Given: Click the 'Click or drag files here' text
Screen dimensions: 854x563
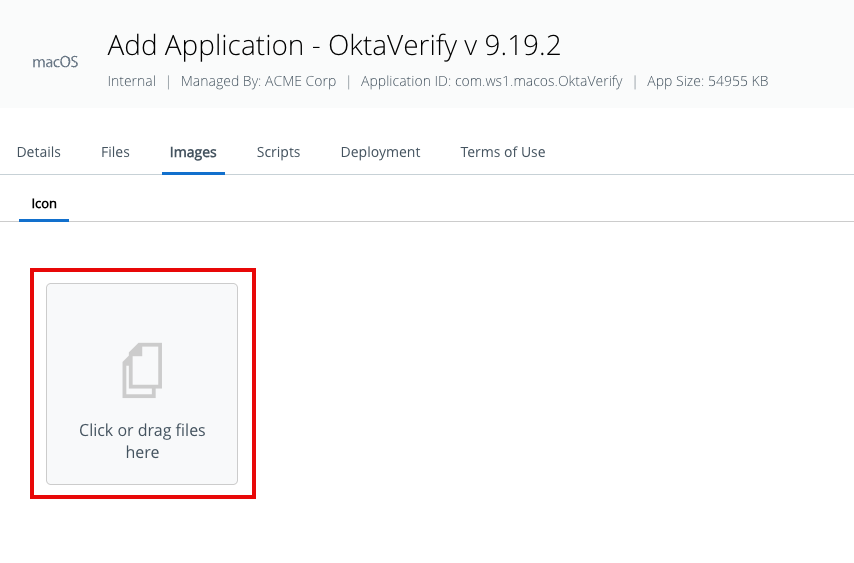Looking at the screenshot, I should 142,441.
